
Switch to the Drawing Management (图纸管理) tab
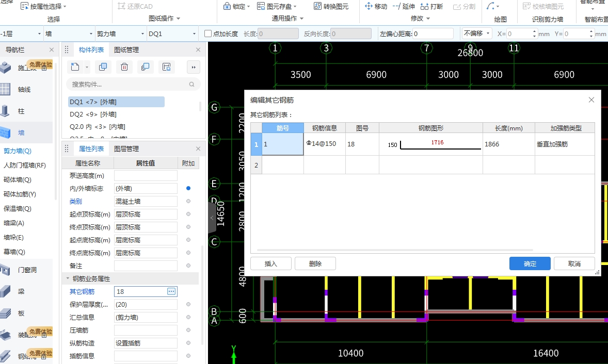(x=126, y=49)
